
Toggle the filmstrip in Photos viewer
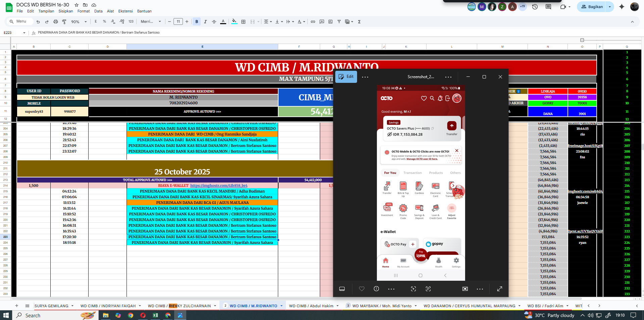click(342, 289)
